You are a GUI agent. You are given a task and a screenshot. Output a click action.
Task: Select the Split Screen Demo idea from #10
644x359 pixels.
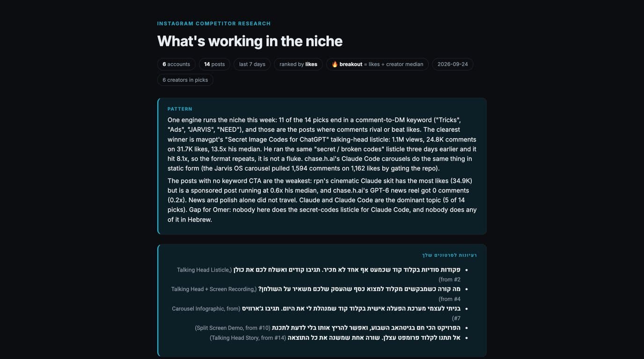[x=328, y=328]
